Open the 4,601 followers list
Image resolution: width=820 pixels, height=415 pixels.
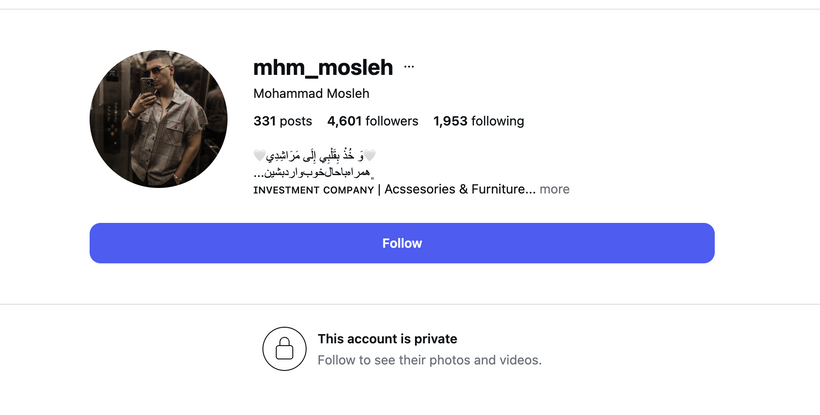click(372, 121)
